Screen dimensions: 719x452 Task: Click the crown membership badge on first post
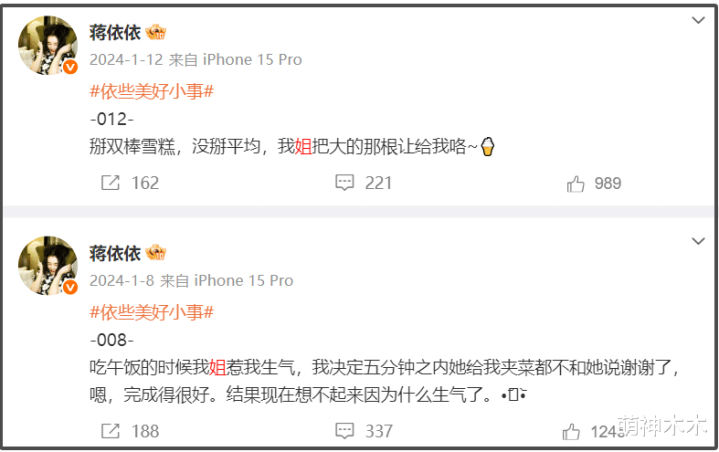click(x=156, y=32)
